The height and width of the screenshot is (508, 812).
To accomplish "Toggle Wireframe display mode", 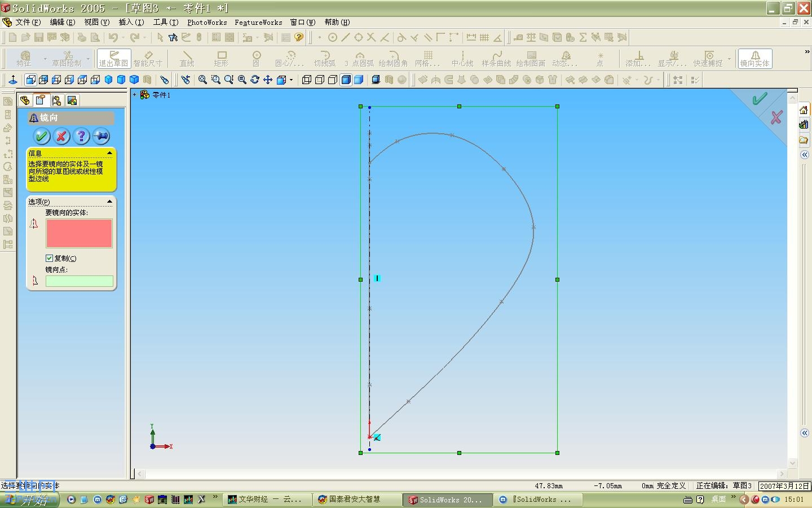I will click(x=307, y=80).
